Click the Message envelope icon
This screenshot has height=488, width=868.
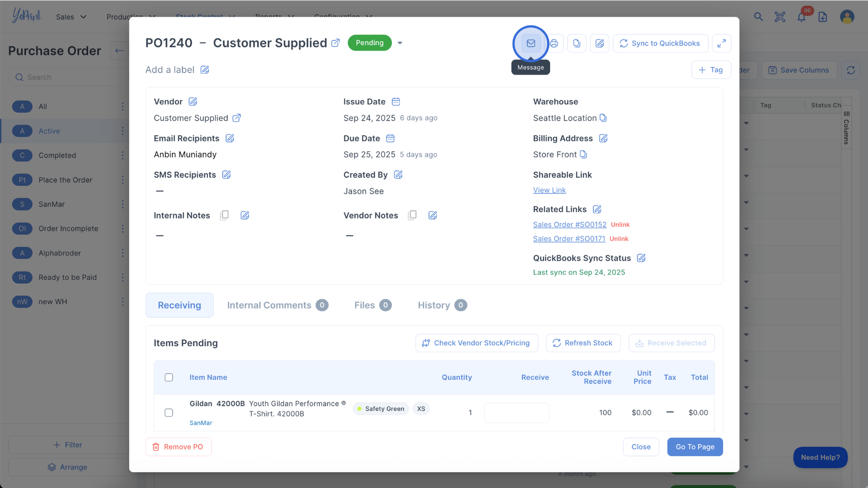531,43
